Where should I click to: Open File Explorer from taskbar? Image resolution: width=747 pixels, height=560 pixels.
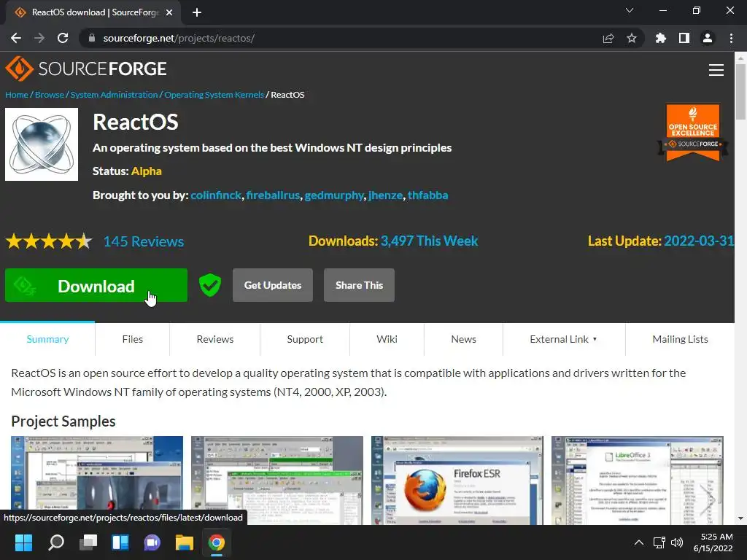pyautogui.click(x=185, y=542)
